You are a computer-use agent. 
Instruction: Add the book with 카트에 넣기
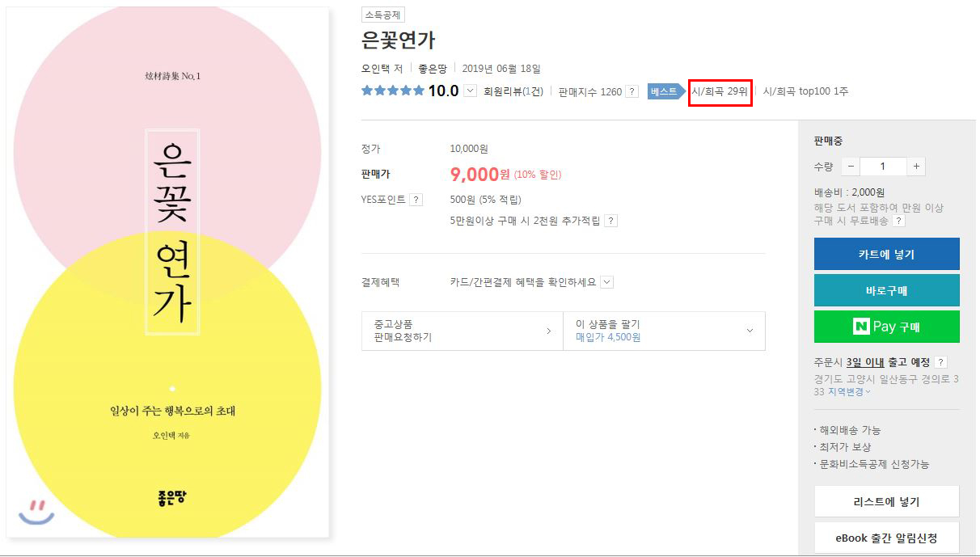click(887, 254)
